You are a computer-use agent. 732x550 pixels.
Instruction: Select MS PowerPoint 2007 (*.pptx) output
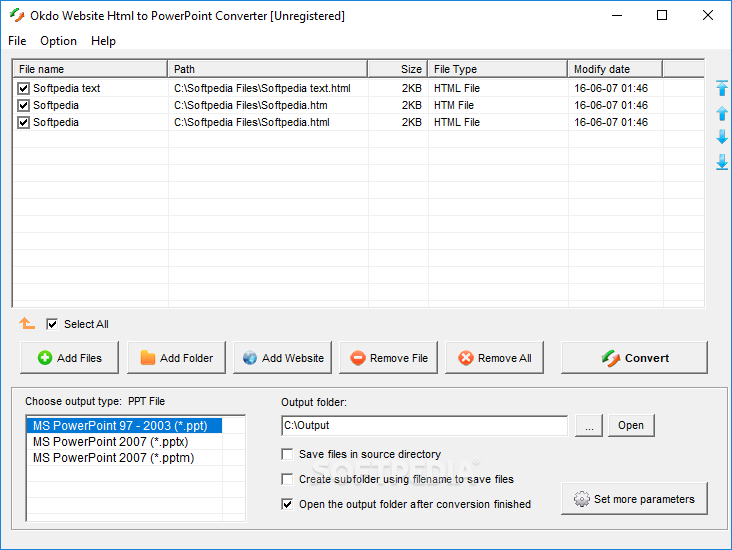click(124, 442)
